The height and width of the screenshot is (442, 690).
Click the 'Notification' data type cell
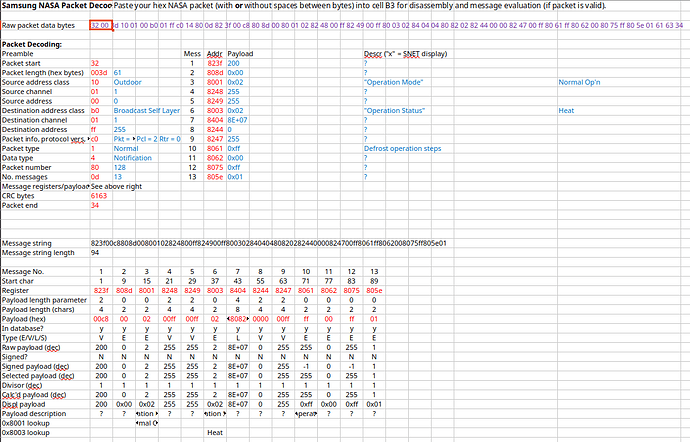coord(133,158)
